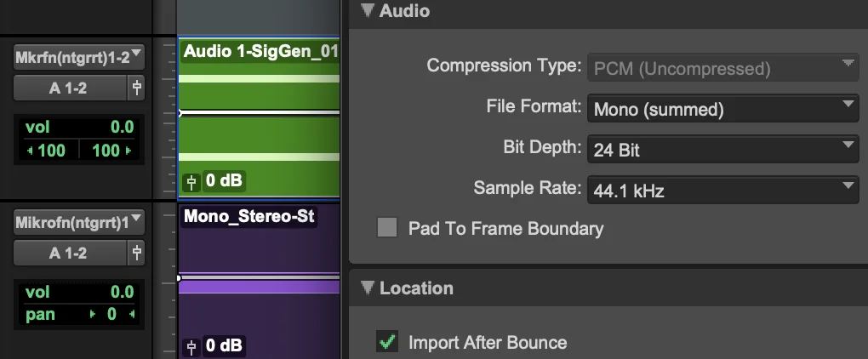Click the A 1-2 output on the Mono_Stereo track
The width and height of the screenshot is (868, 359).
(70, 254)
